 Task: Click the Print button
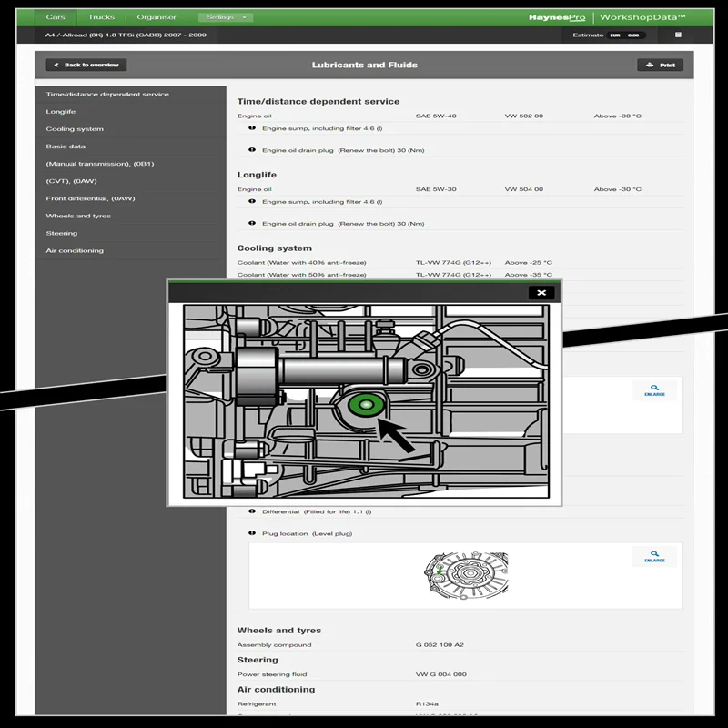[x=660, y=65]
